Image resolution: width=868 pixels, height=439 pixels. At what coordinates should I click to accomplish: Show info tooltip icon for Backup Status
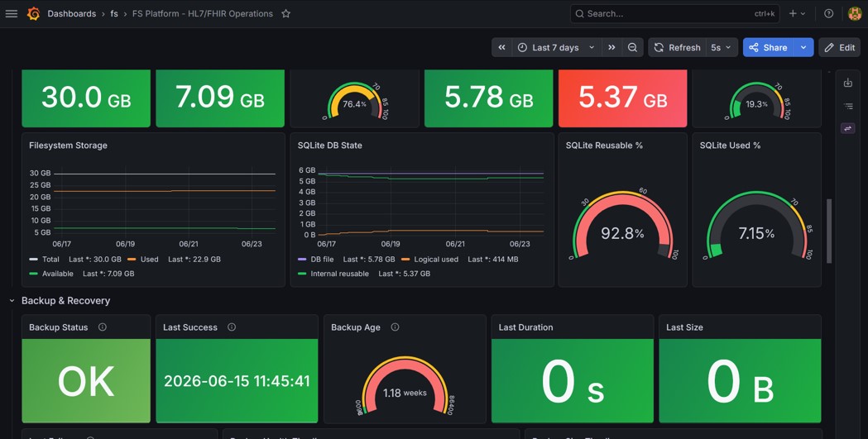[x=103, y=327]
